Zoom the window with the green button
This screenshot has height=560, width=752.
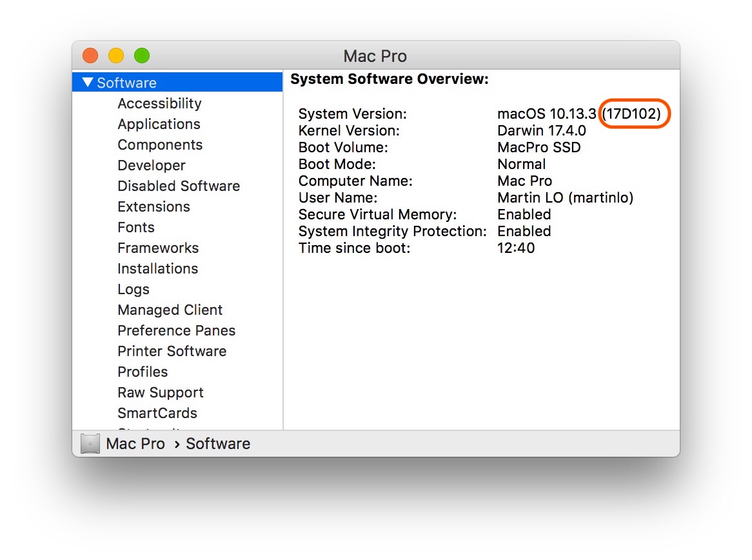click(142, 55)
